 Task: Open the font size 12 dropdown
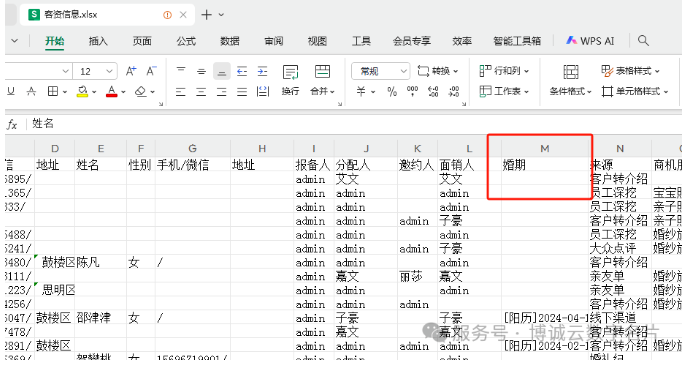pyautogui.click(x=109, y=71)
